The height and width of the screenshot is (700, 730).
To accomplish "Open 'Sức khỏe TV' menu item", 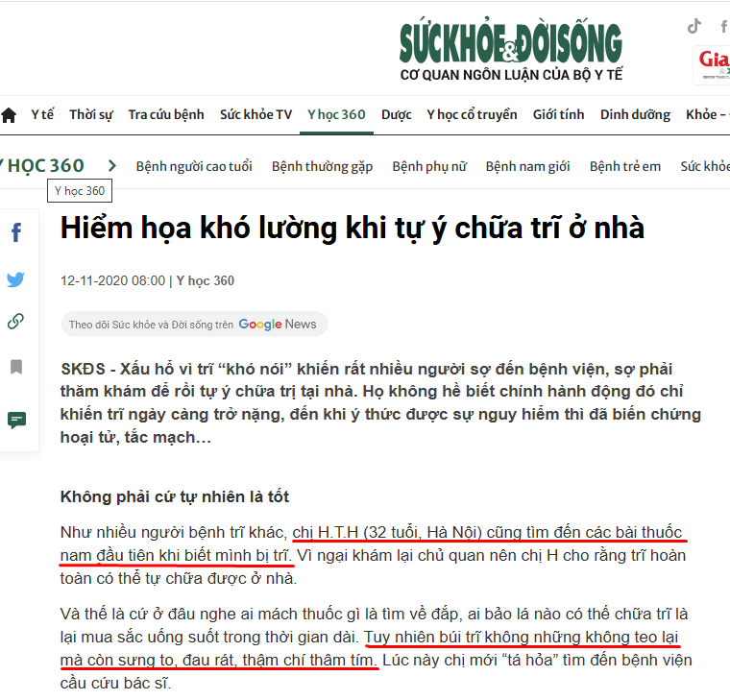I will point(256,114).
